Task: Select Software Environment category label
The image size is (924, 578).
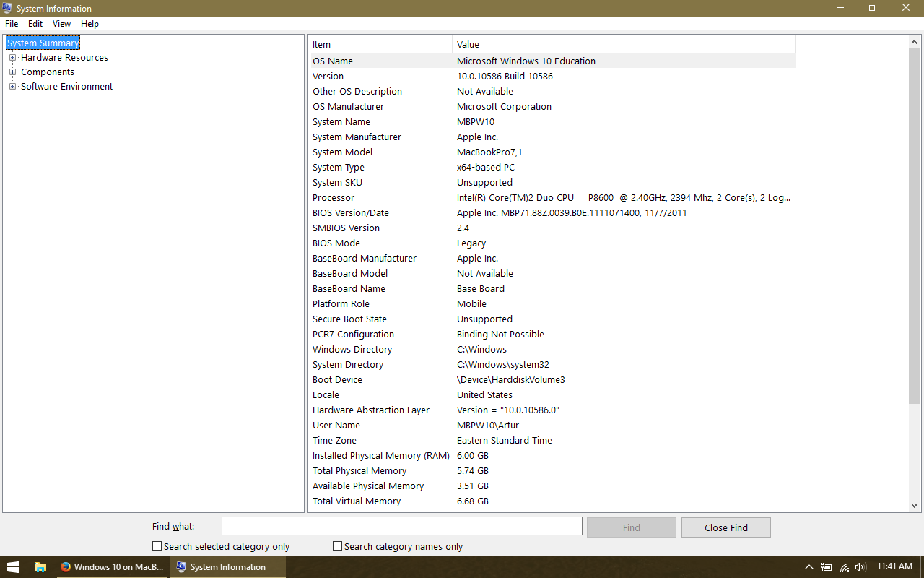Action: [x=66, y=87]
